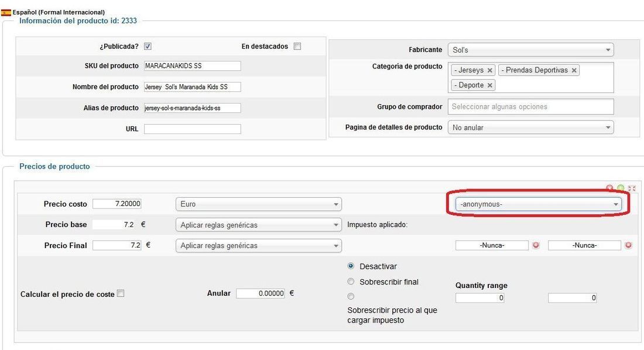The width and height of the screenshot is (644, 350).
Task: Select the Sobrescribir final radio option
Action: click(351, 282)
